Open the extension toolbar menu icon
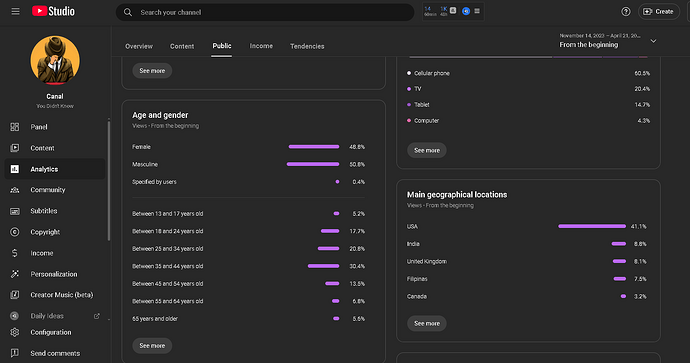690x363 pixels. (x=477, y=11)
